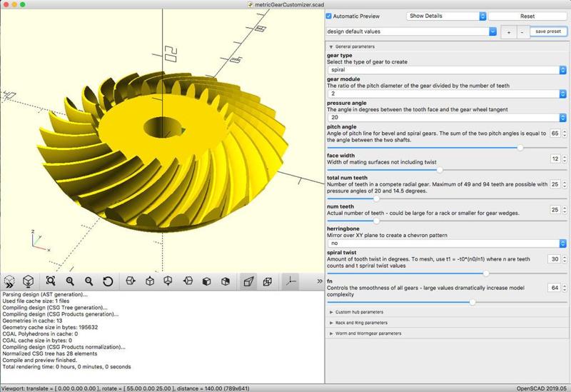Click the Render icon in viewport toolbar
The image size is (571, 392).
tap(28, 281)
